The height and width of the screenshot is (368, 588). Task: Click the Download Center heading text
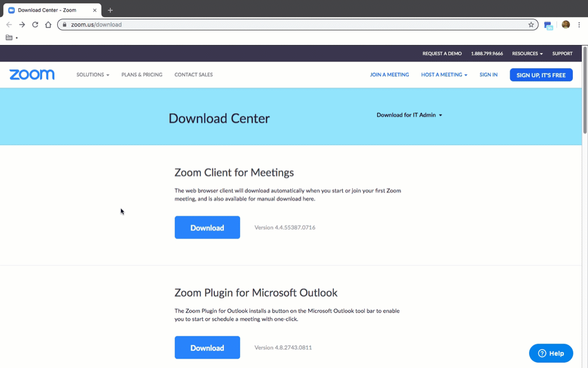point(219,119)
